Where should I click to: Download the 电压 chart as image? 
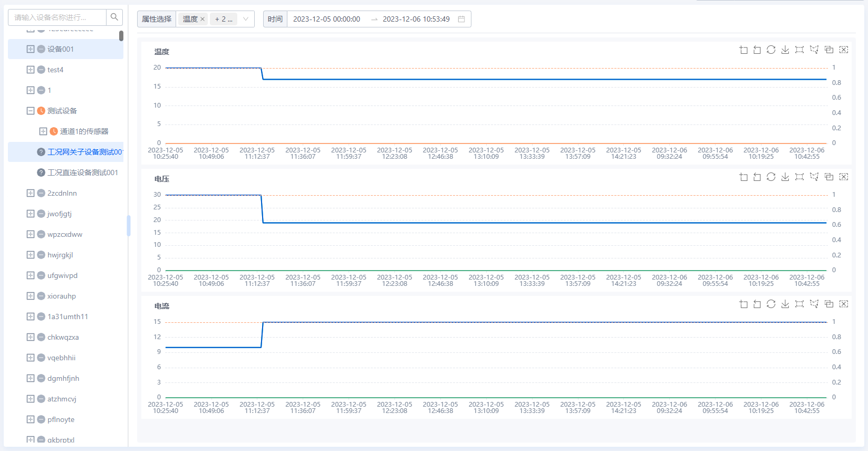click(x=785, y=177)
